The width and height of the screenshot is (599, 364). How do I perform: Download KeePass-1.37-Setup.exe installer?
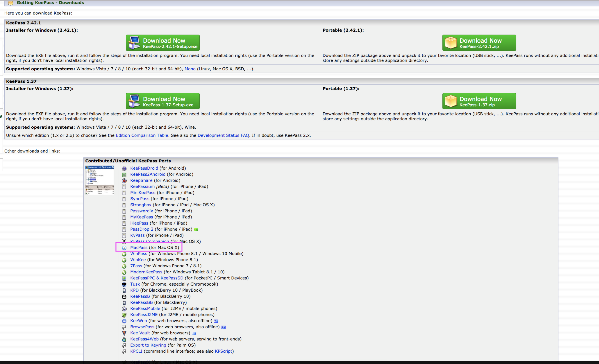163,101
